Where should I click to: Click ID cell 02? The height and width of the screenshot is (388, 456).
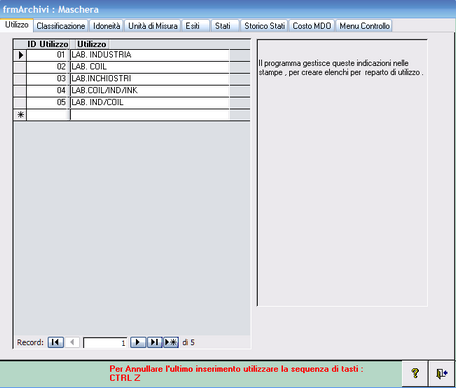pos(48,67)
